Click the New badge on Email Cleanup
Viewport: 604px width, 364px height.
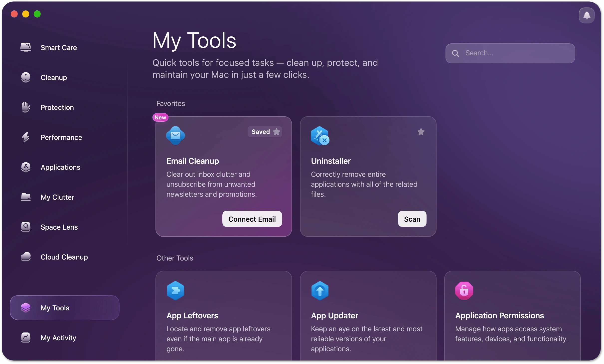(x=160, y=117)
